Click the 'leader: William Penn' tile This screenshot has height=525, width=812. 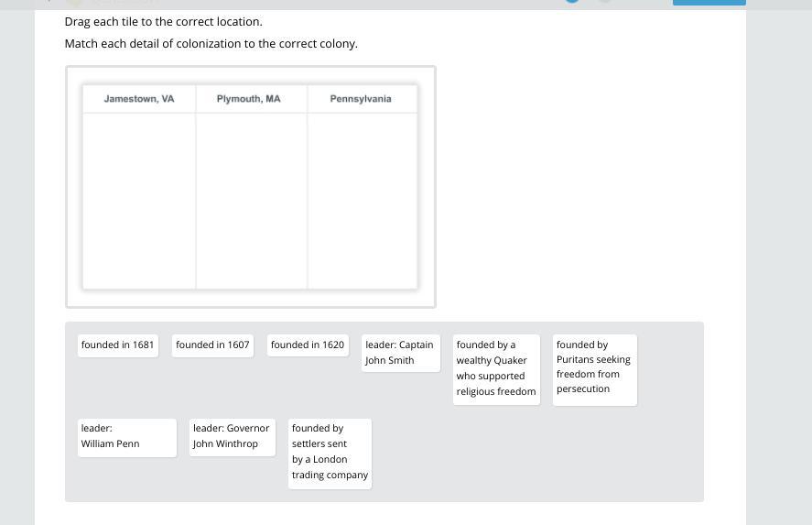[x=127, y=437]
